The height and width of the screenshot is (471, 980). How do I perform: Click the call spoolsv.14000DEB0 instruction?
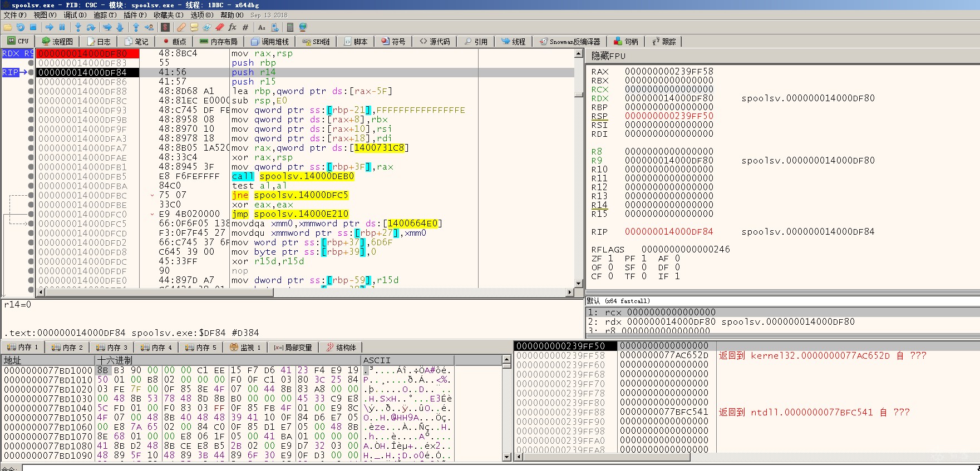pyautogui.click(x=293, y=176)
